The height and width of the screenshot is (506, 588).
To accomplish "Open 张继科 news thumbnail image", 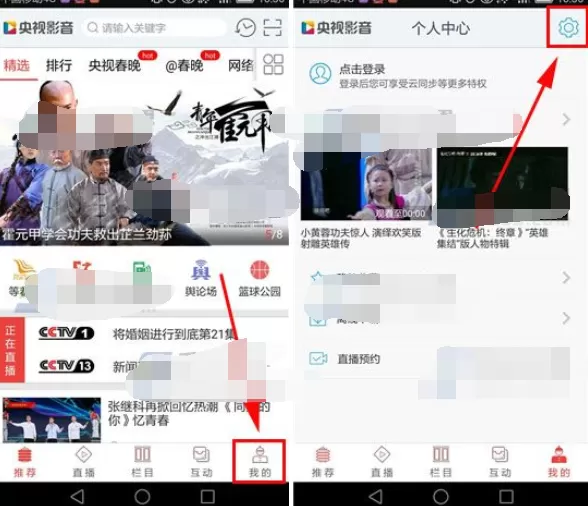I will [x=52, y=420].
